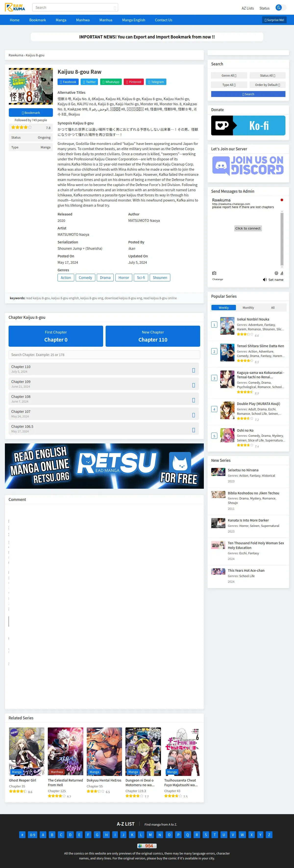Share on Pinterest
294x868 pixels.
point(134,82)
